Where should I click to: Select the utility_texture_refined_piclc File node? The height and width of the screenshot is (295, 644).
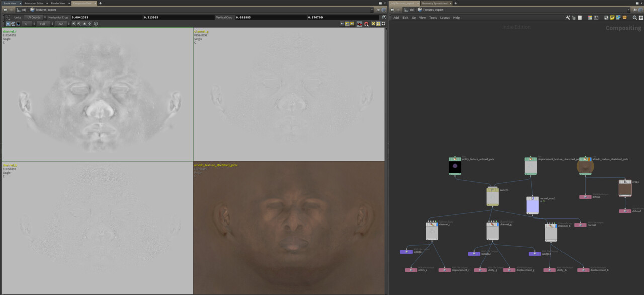pyautogui.click(x=455, y=166)
